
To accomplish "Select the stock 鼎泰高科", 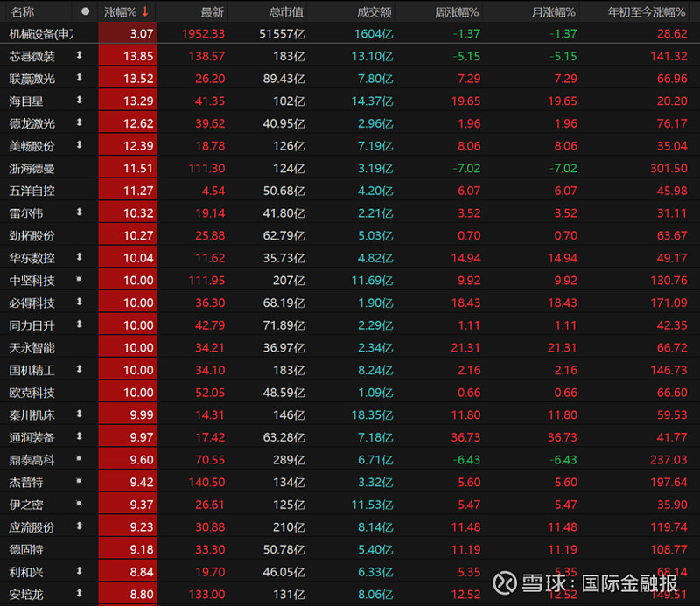I will (32, 460).
